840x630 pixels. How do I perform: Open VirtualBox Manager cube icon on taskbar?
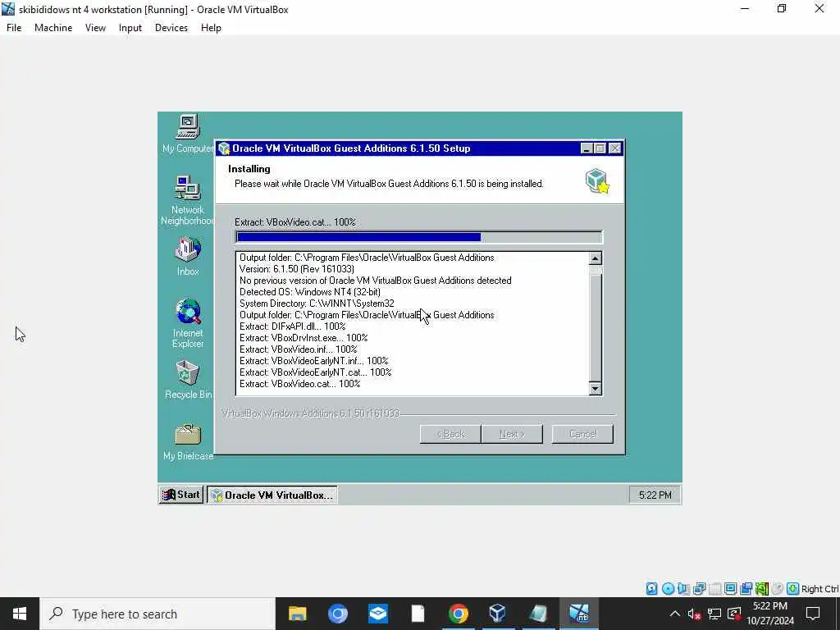(x=498, y=614)
